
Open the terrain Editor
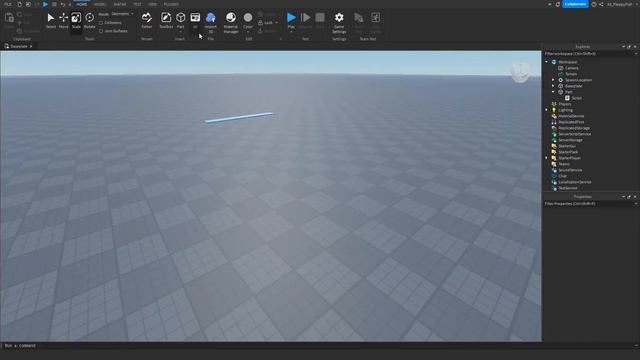(x=147, y=20)
